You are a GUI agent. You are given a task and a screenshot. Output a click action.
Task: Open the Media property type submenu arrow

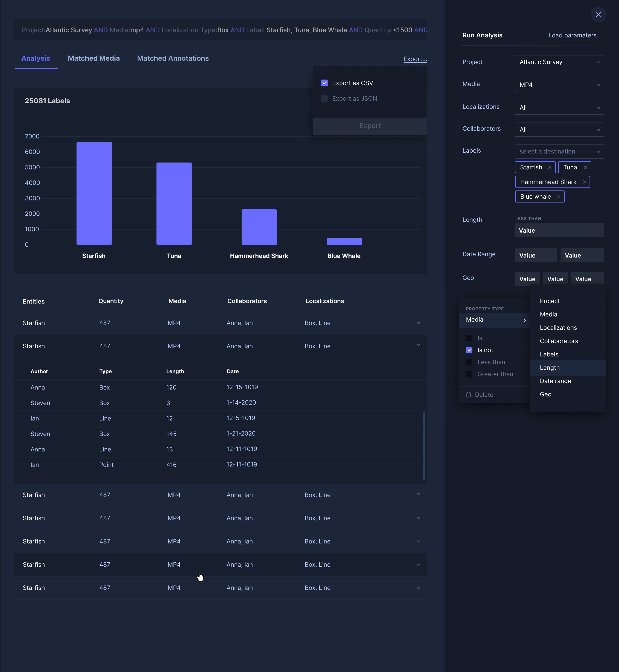pos(525,320)
